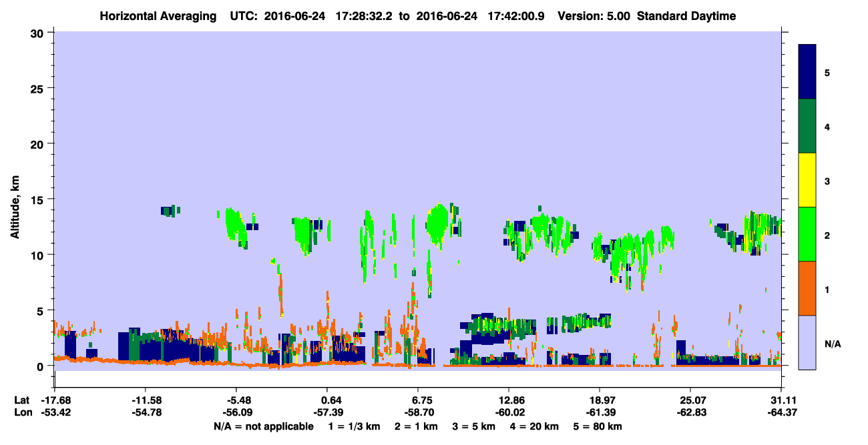The image size is (868, 445).
Task: Click the 'Lat' row label
Action: click(21, 400)
